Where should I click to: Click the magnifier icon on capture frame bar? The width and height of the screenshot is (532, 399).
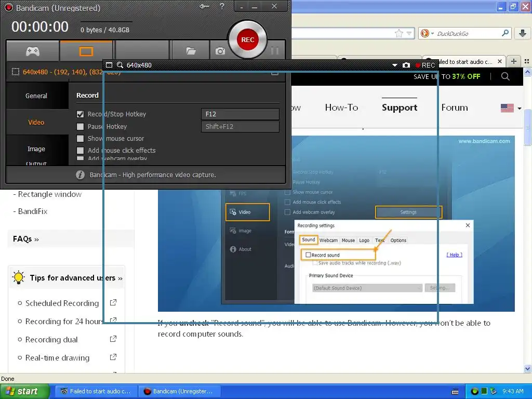pos(120,65)
